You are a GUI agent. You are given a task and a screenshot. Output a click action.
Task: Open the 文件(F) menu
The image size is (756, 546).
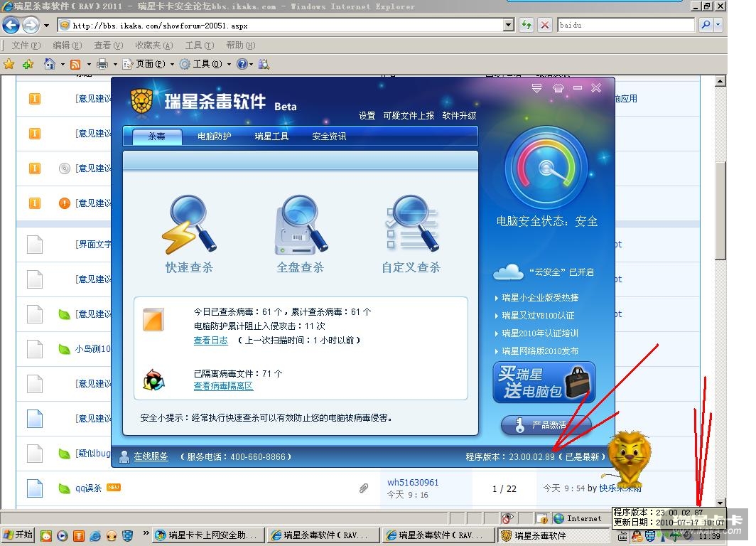click(26, 45)
